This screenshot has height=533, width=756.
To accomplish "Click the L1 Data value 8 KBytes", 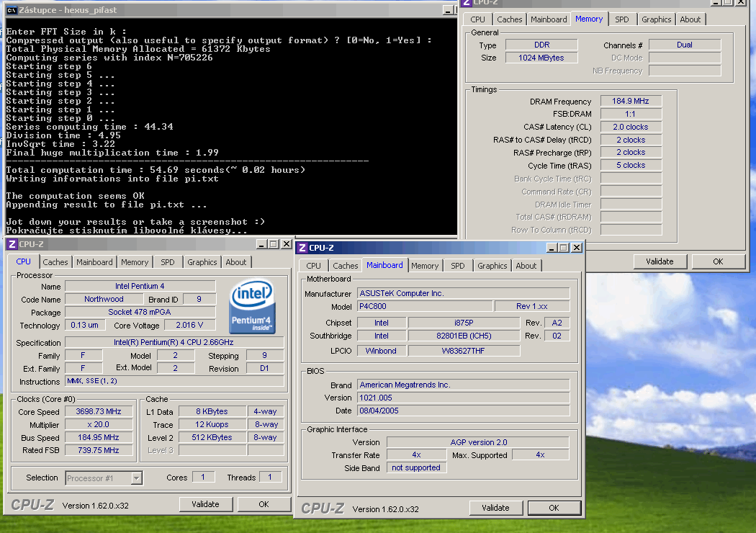I will 212,411.
